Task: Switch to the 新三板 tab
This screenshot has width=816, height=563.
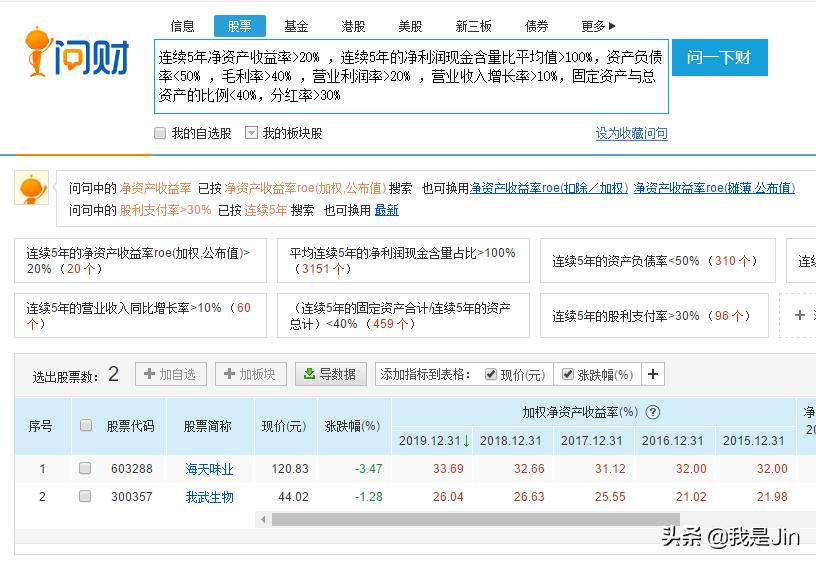Action: tap(474, 25)
